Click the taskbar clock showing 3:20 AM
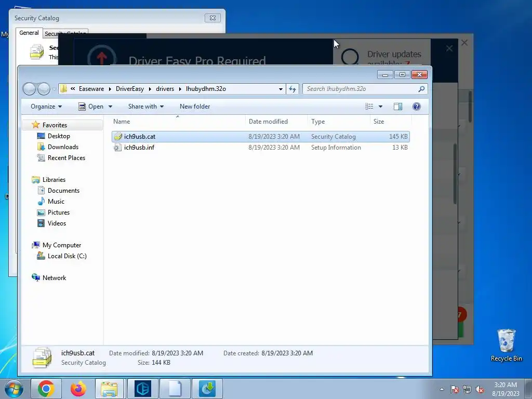This screenshot has height=399, width=532. [x=506, y=389]
